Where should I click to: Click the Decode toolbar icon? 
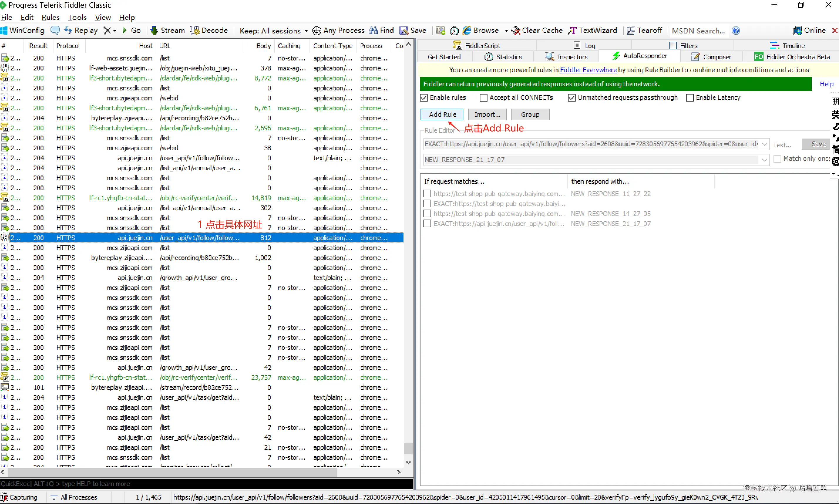pyautogui.click(x=195, y=31)
